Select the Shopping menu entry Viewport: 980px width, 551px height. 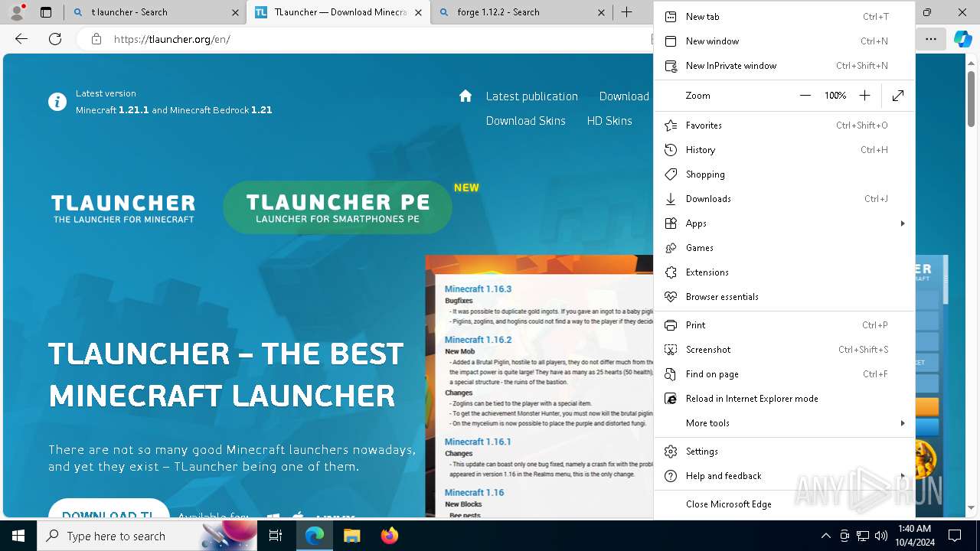(784, 174)
